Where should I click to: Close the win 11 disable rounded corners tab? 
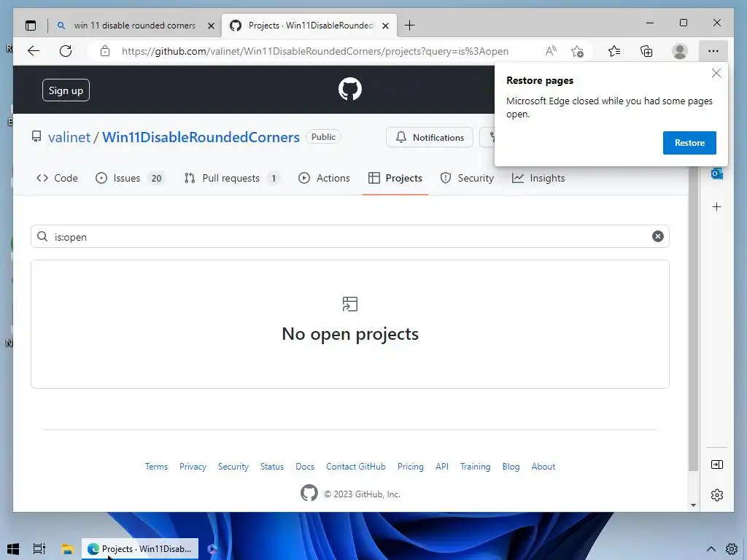pyautogui.click(x=211, y=26)
